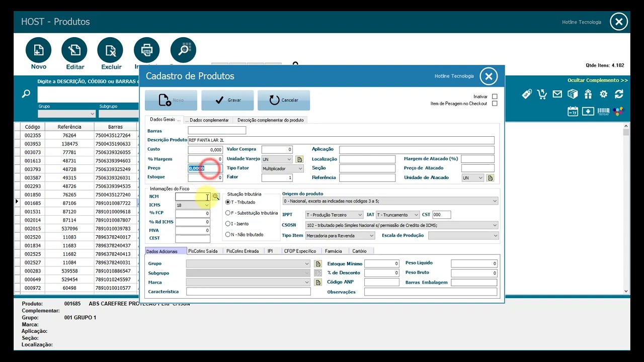Click the edit icon beside Unidade Varejo

pos(299,159)
